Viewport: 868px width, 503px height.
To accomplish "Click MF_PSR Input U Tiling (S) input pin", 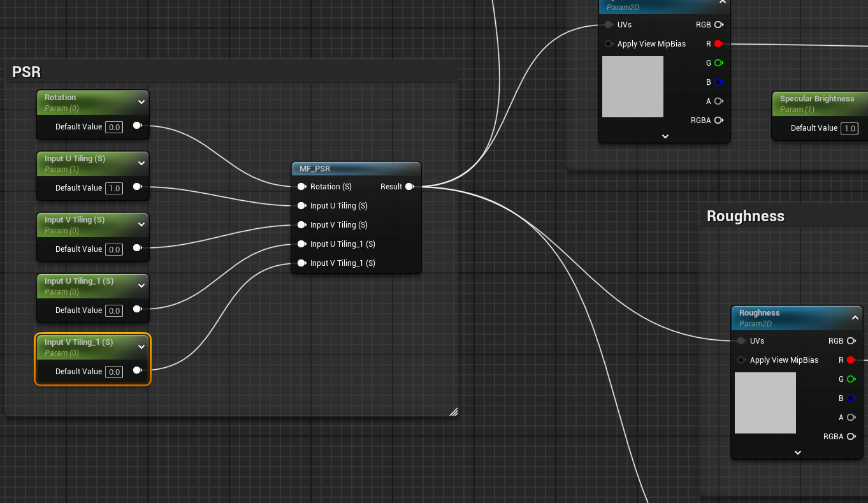I will (x=302, y=206).
